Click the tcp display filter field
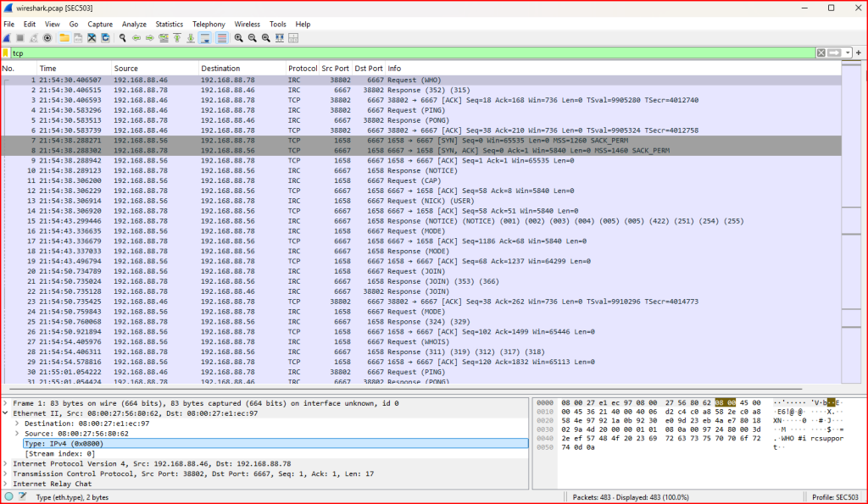The image size is (868, 504). pyautogui.click(x=413, y=53)
